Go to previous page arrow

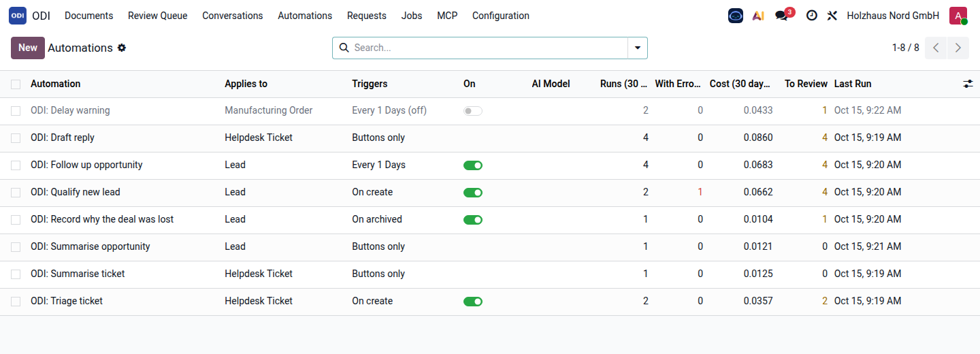point(936,48)
